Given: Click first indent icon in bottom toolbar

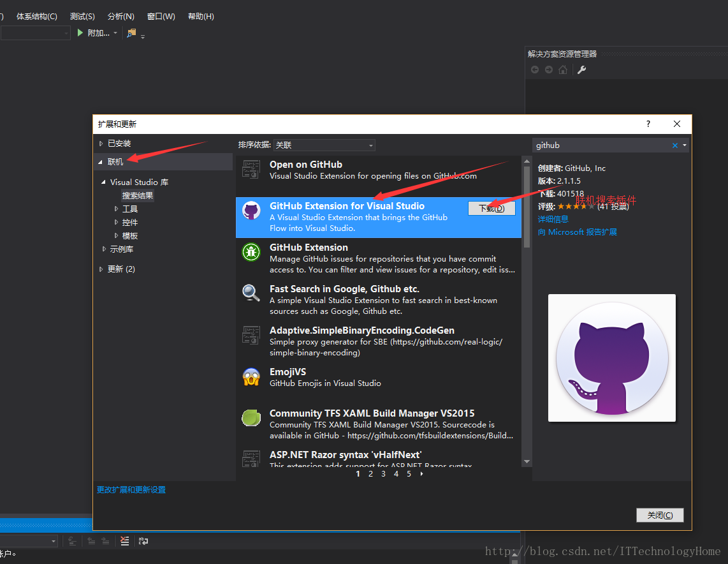Looking at the screenshot, I should pos(73,541).
